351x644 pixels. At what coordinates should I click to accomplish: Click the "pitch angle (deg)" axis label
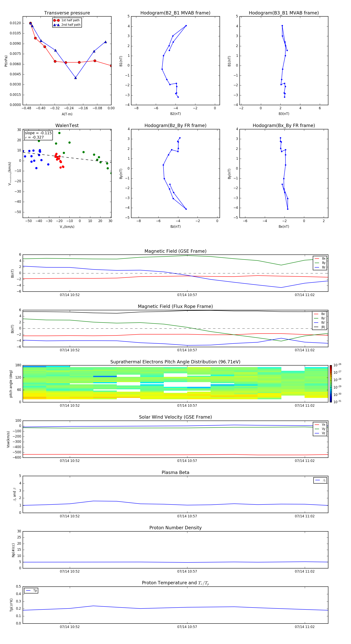(x=11, y=384)
